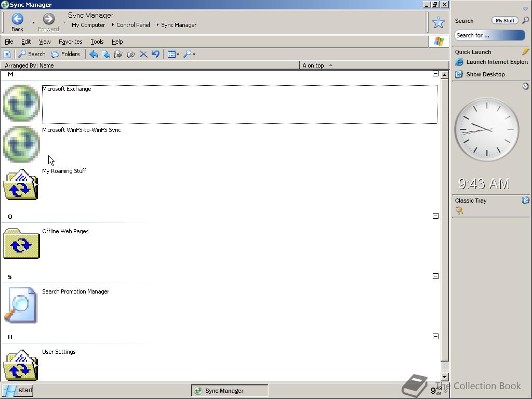Click the Microsoft WinFS-to-WinFS Sync label
Viewport: 532px width, 399px height.
tap(82, 130)
